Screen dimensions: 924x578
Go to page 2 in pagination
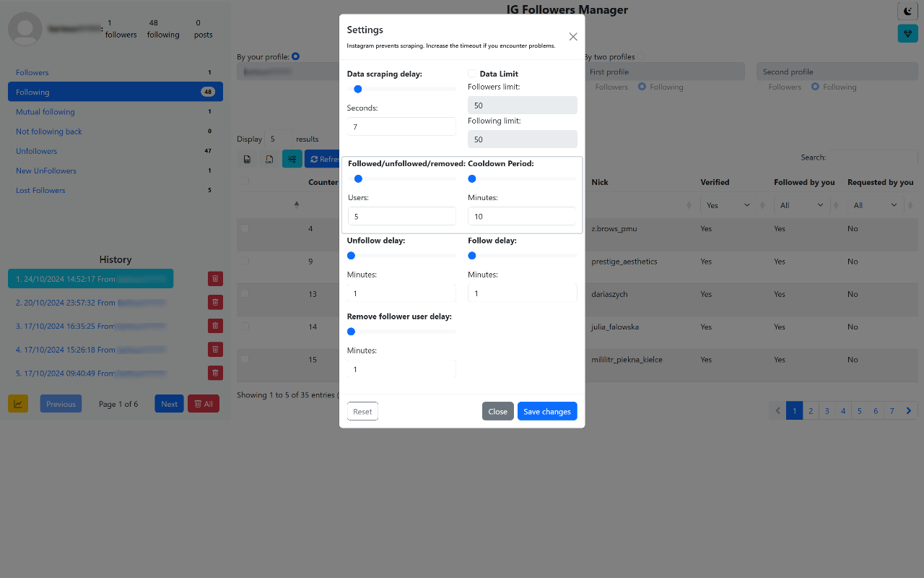pos(810,410)
